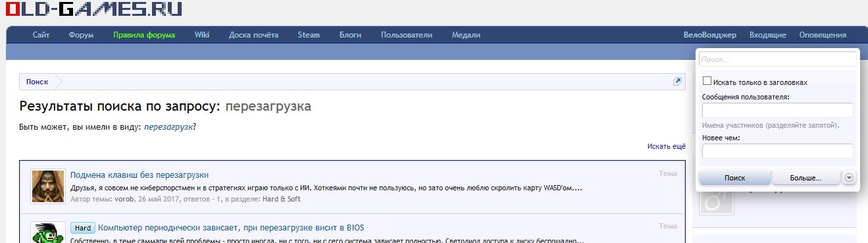The height and width of the screenshot is (243, 868).
Task: Open thread Подмена клавиш без перезагрузки
Action: pyautogui.click(x=140, y=175)
